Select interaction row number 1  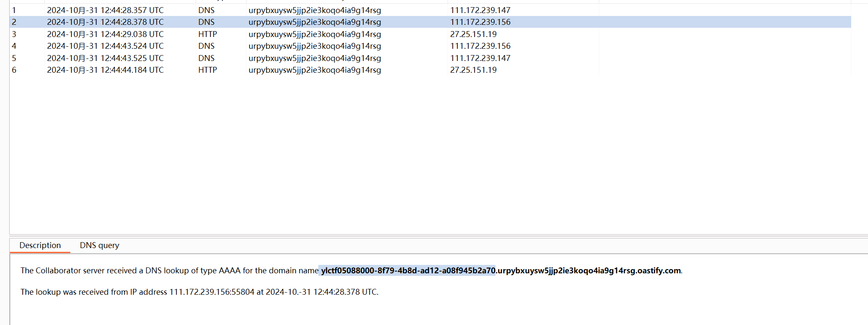click(x=14, y=10)
